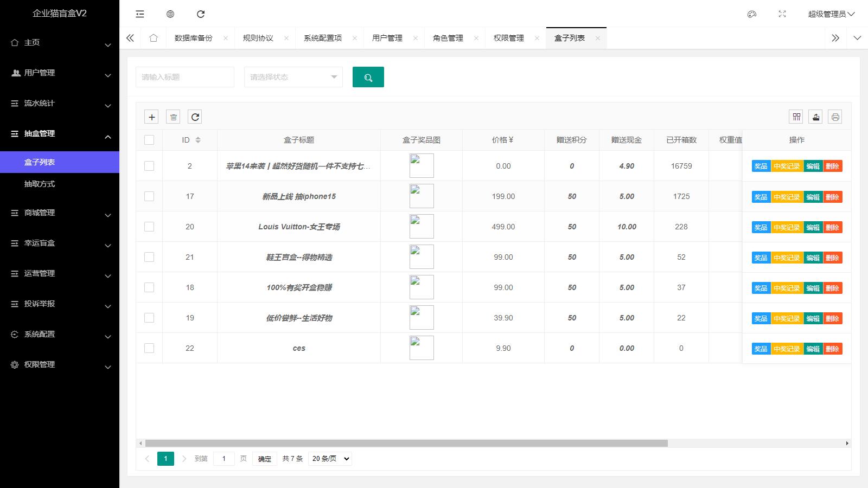Viewport: 868px width, 488px height.
Task: Click the horizontal table scrollbar
Action: (x=406, y=444)
